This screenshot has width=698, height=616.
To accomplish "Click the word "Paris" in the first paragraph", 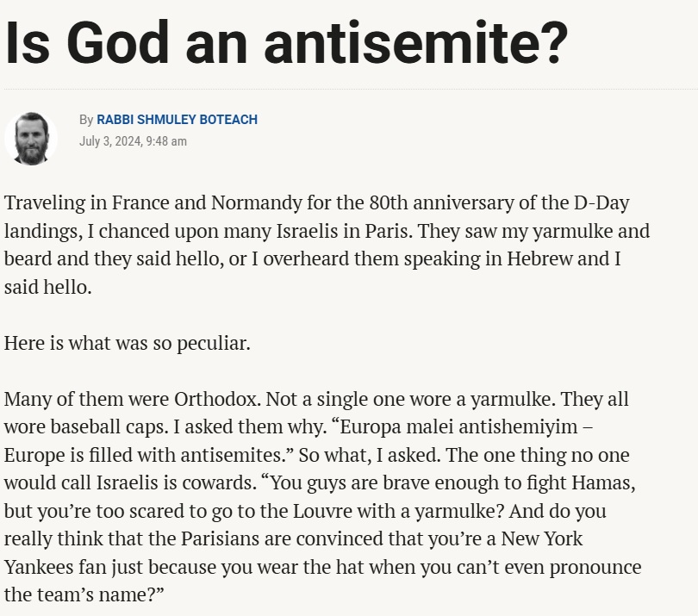I will [458, 231].
